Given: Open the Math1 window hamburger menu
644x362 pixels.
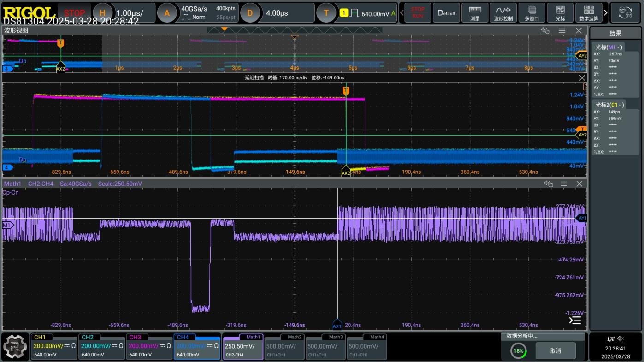Looking at the screenshot, I should 564,184.
